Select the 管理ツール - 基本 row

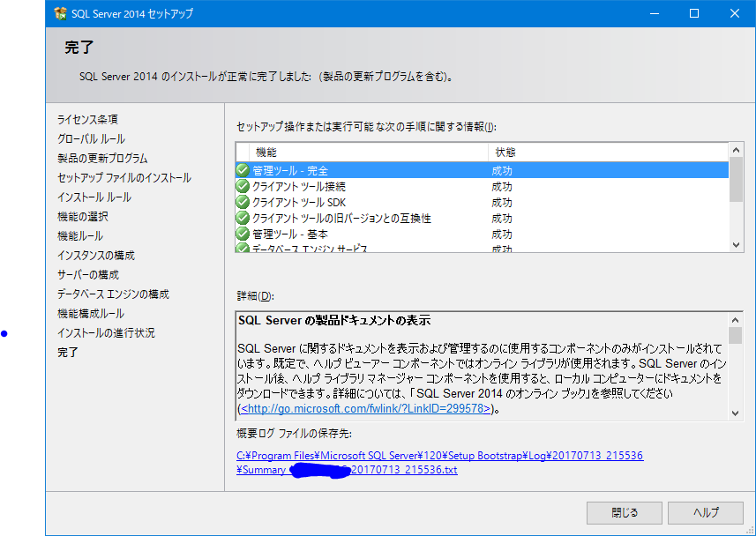[483, 234]
